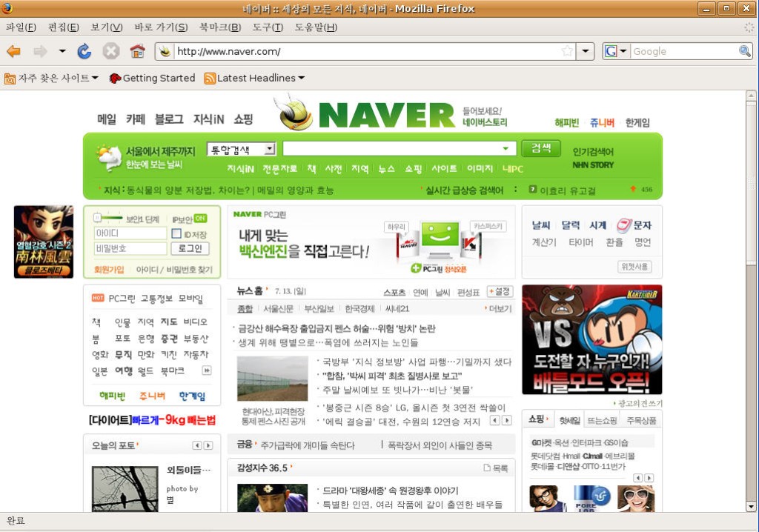This screenshot has width=759, height=532.
Task: Toggle the IP보안 ON switch
Action: [200, 219]
